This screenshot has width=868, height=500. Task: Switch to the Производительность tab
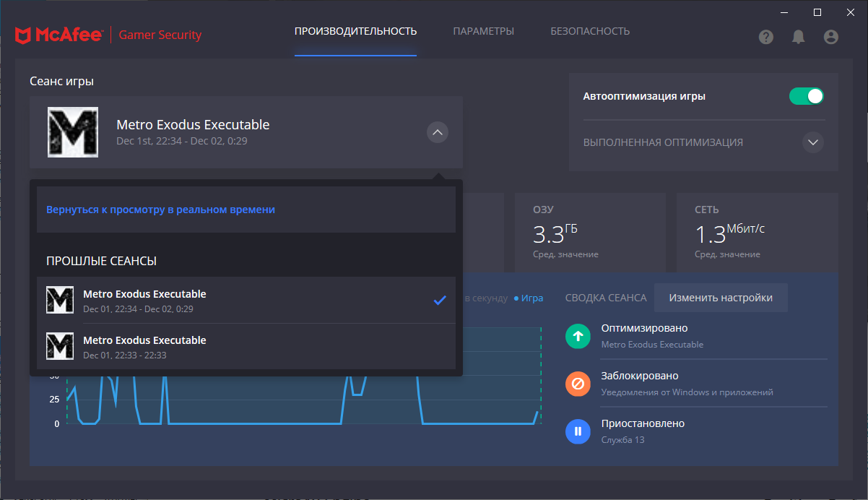pyautogui.click(x=355, y=31)
